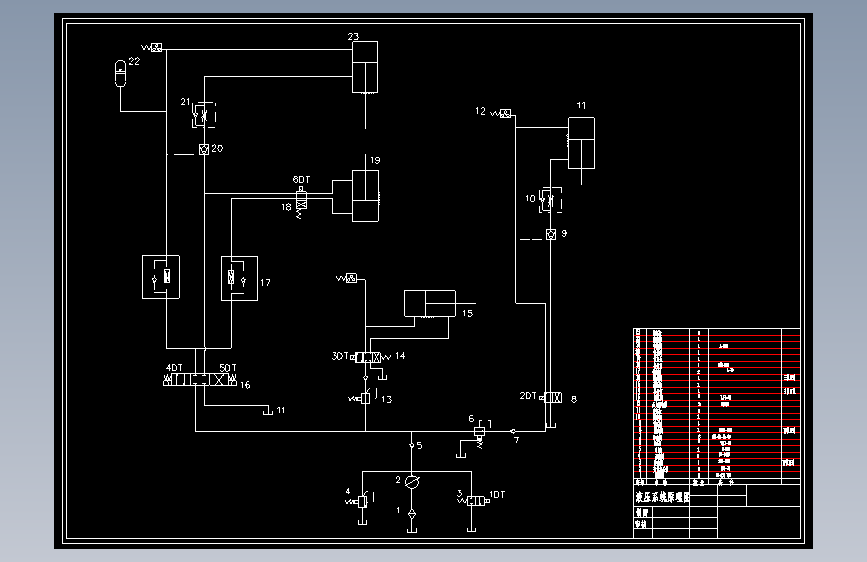Select the tank symbol labeled 11 near valve 16
The image size is (867, 562).
click(x=268, y=411)
